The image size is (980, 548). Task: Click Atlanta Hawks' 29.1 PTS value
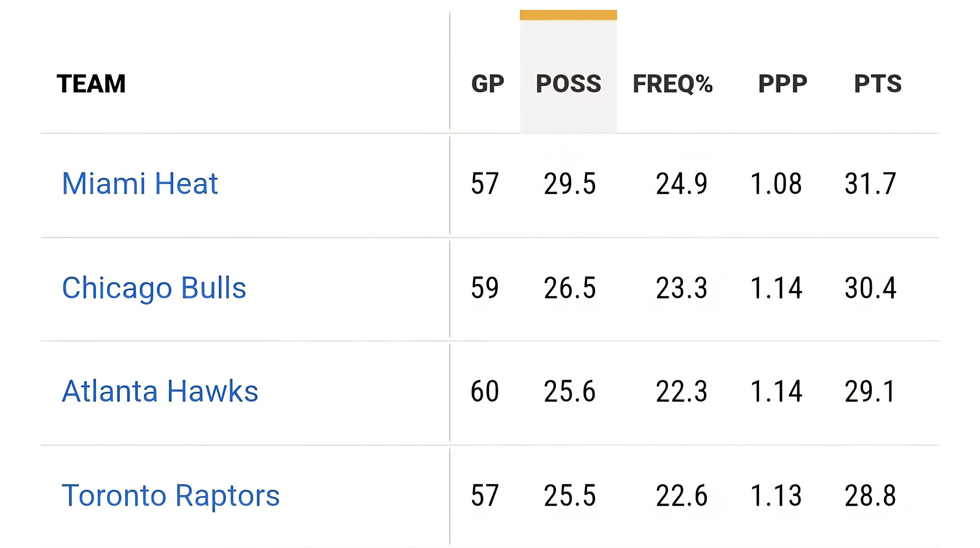pyautogui.click(x=870, y=391)
